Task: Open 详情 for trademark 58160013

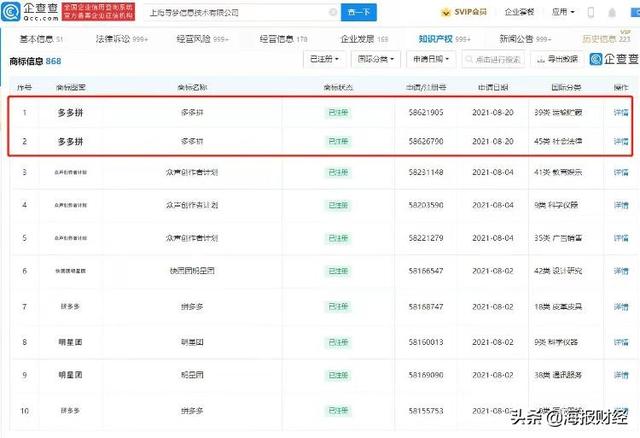Action: tap(621, 342)
